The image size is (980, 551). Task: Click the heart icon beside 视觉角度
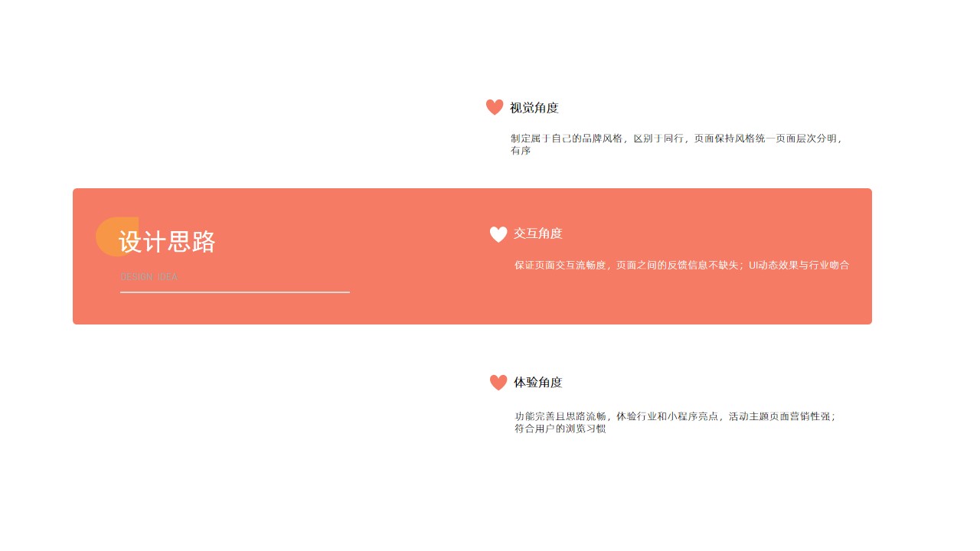click(495, 107)
